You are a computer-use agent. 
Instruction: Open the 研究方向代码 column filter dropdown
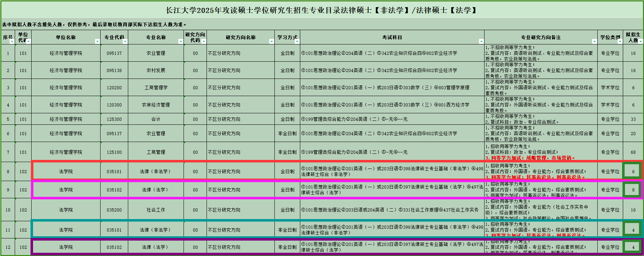point(204,42)
